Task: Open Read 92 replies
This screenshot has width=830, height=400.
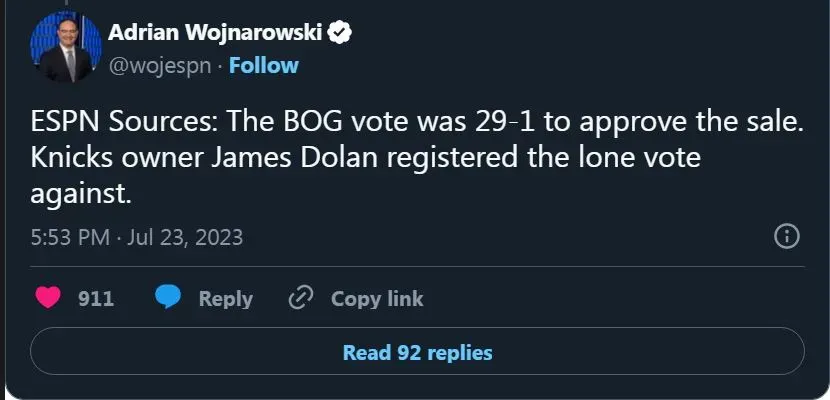Action: (417, 352)
